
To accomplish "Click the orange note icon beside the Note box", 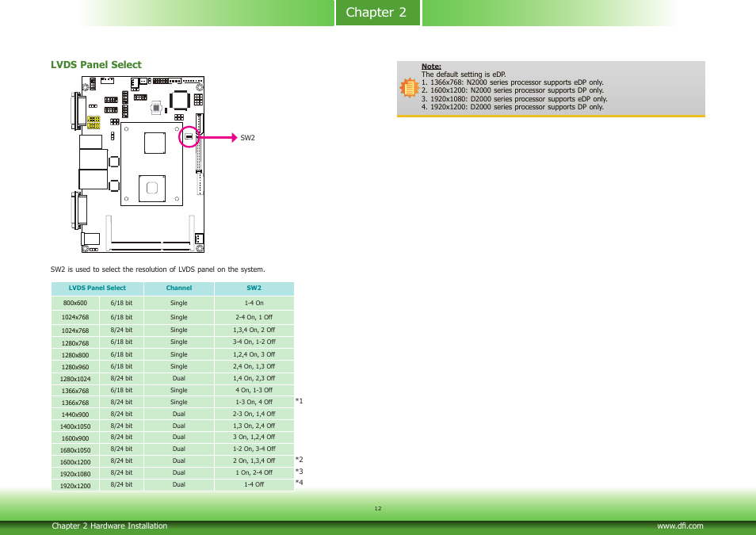I will [x=409, y=88].
